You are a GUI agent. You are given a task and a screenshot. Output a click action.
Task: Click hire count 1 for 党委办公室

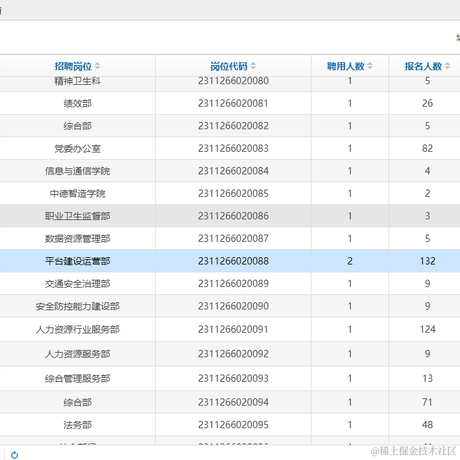pos(350,148)
